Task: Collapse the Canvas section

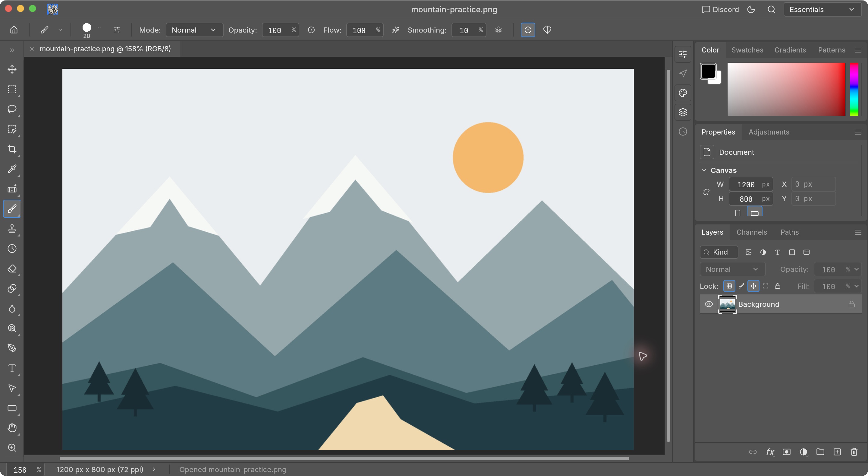Action: [704, 170]
